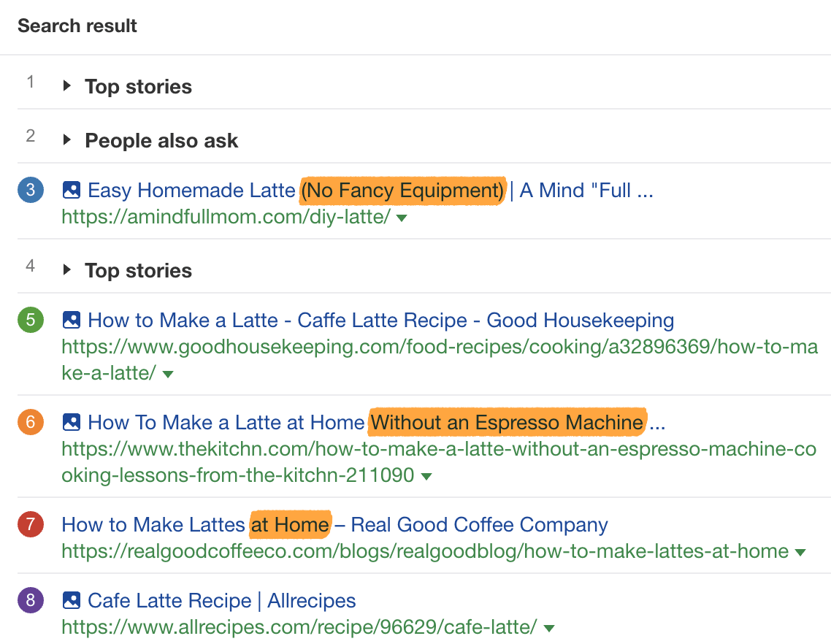
Task: Open dropdown next to allrecipes.com URL
Action: pyautogui.click(x=549, y=628)
